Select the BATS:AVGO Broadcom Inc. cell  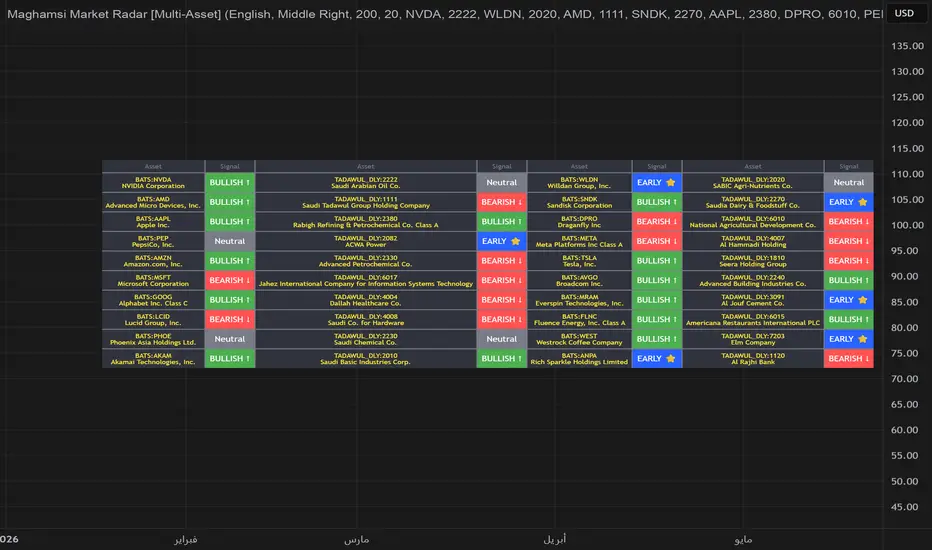click(x=580, y=281)
